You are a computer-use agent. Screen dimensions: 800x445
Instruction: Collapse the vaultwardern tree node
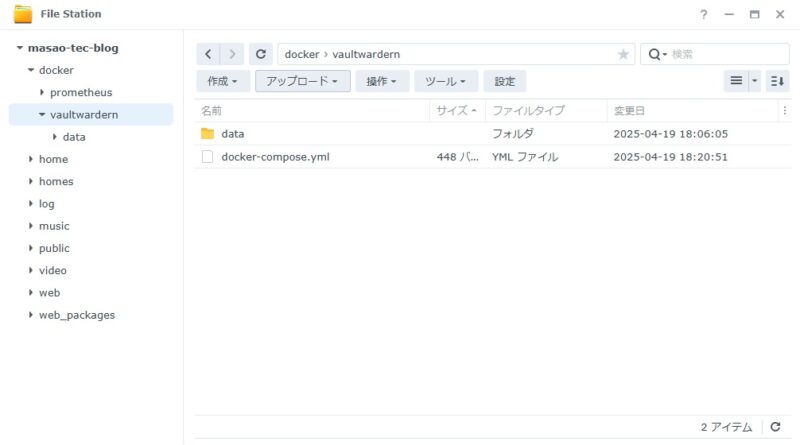tap(42, 115)
